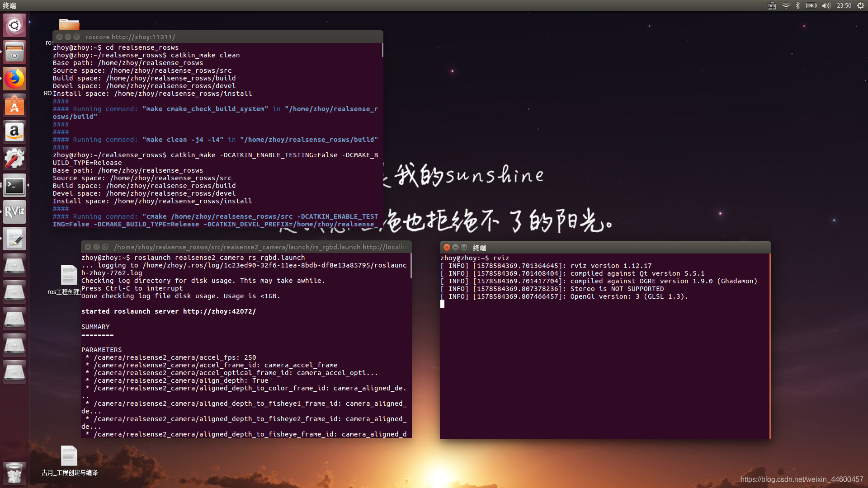The width and height of the screenshot is (868, 488).
Task: Open the Wi-Fi network indicator menu
Action: pyautogui.click(x=786, y=5)
